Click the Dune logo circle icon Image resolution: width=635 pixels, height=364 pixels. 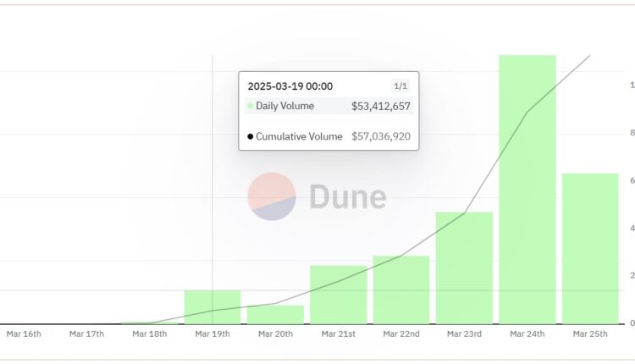coord(272,196)
